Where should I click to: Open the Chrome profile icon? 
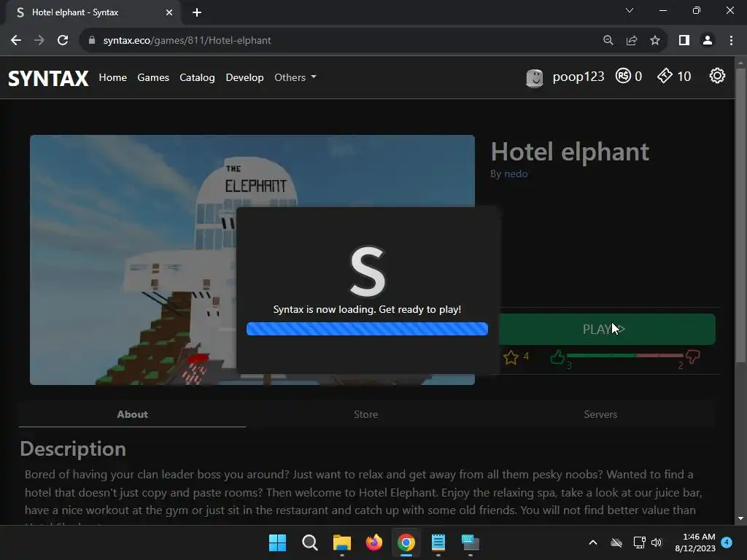tap(708, 41)
